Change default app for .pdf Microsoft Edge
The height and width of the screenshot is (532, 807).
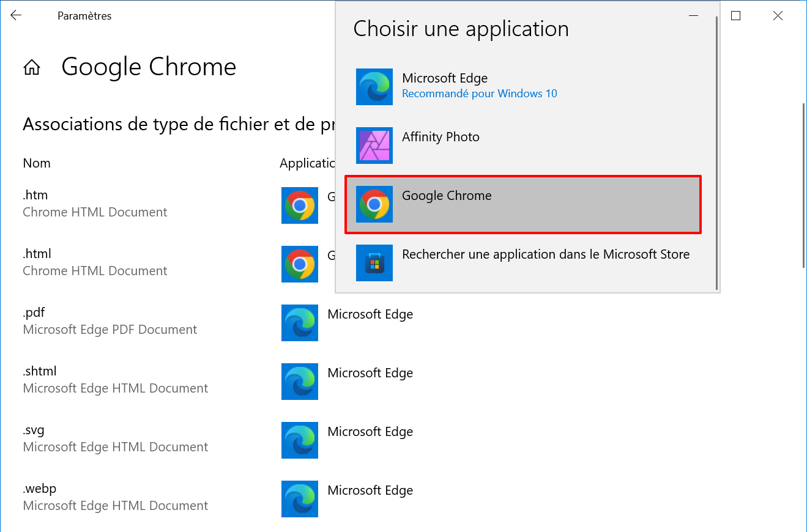tap(348, 323)
